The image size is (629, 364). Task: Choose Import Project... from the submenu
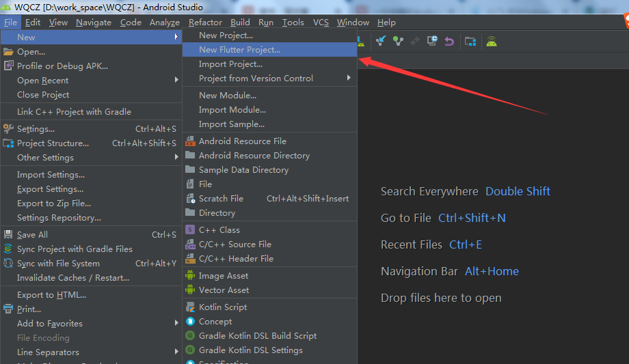[x=269, y=64]
